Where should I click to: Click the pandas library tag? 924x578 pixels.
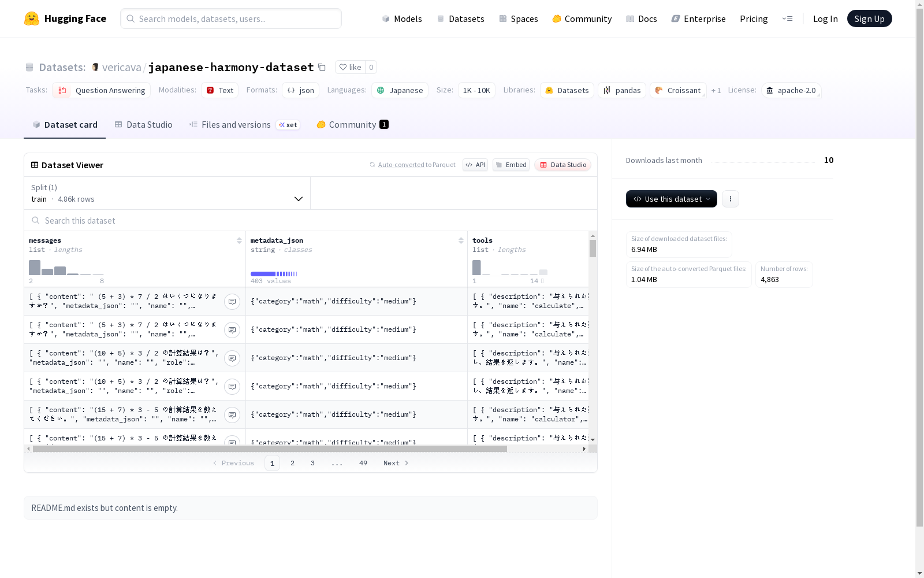[622, 90]
